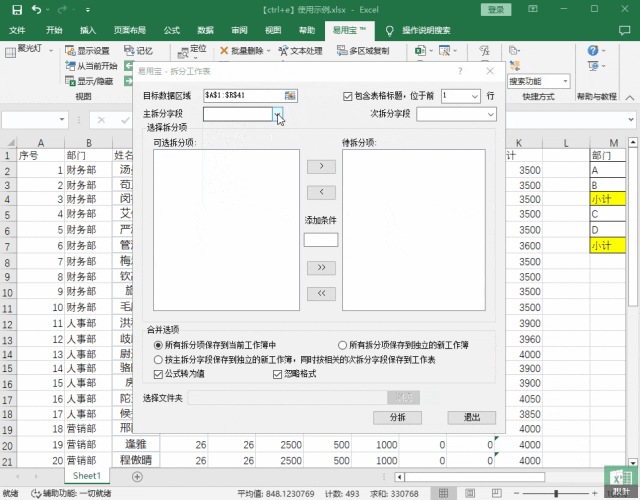Click the range selector icon in 目标数据区域
Image resolution: width=640 pixels, height=500 pixels.
[x=290, y=96]
